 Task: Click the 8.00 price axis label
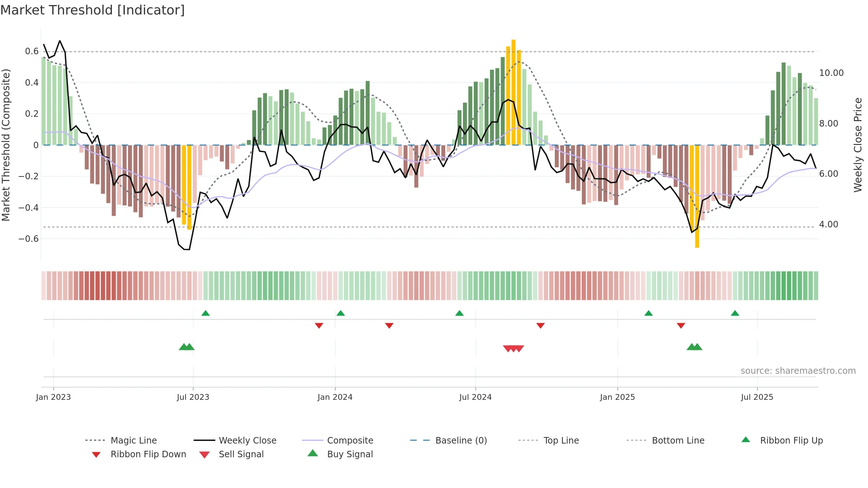[x=829, y=124]
